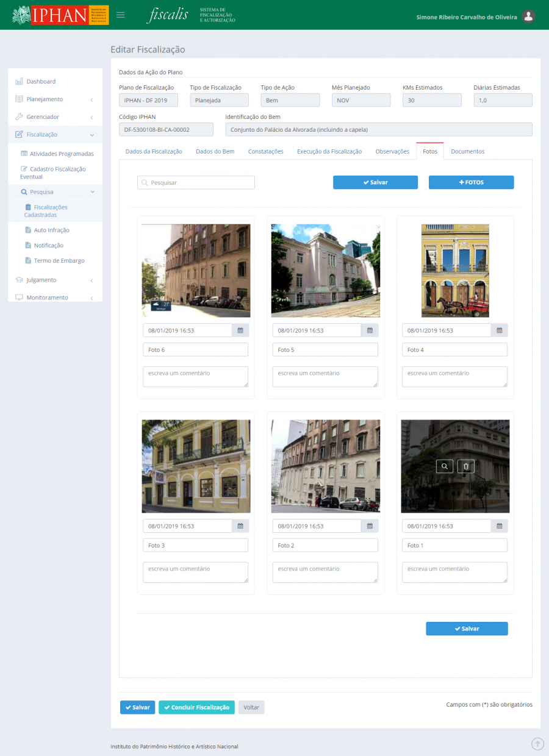Click the user avatar icon

[x=529, y=16]
